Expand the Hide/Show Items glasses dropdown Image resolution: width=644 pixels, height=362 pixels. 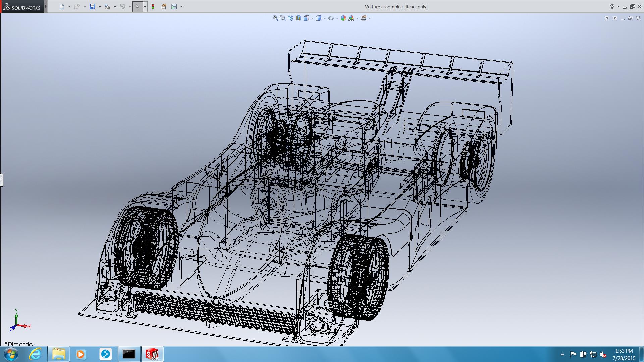point(337,18)
